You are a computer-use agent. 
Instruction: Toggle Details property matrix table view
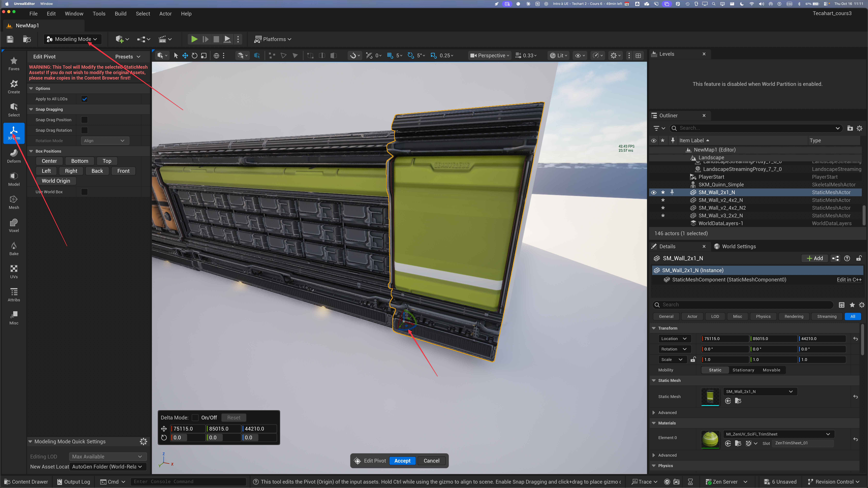tap(842, 305)
